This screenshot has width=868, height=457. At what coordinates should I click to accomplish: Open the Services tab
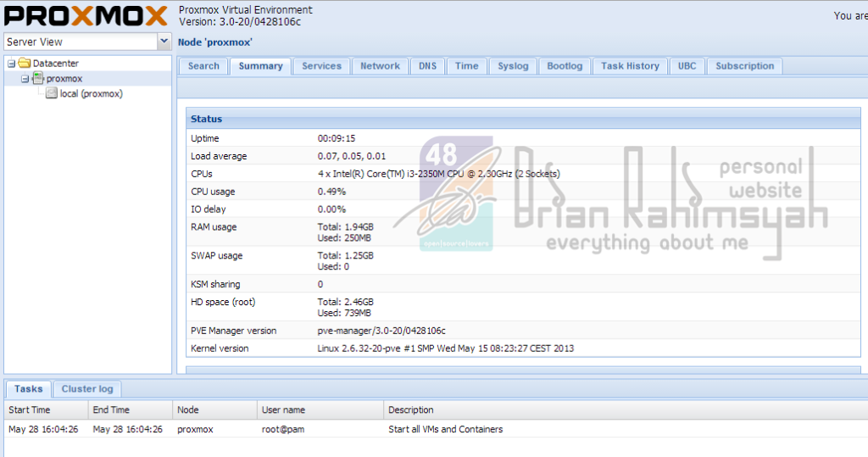click(321, 66)
